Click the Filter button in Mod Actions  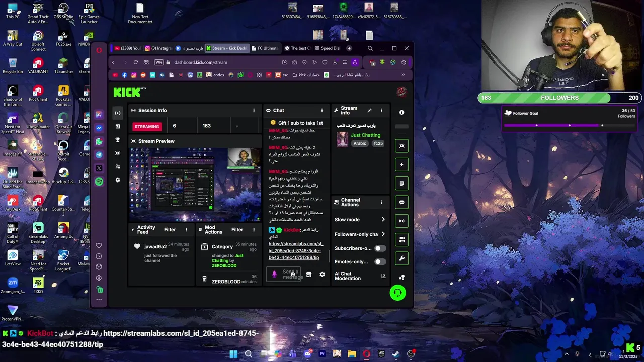point(237,230)
